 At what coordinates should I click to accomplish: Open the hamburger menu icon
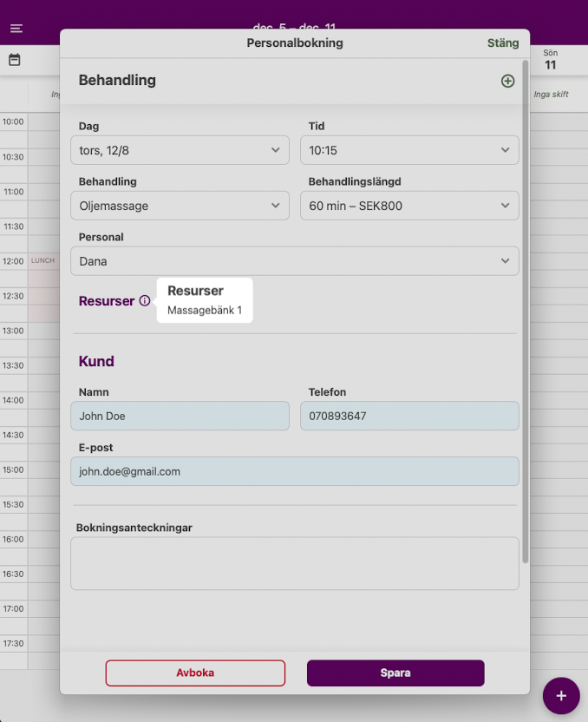click(x=16, y=29)
